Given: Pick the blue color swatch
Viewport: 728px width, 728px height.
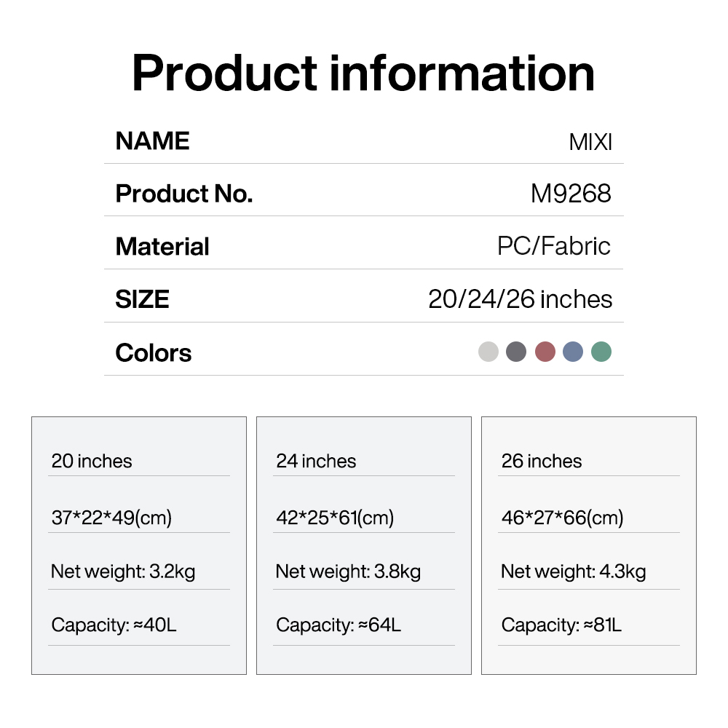Looking at the screenshot, I should (573, 352).
